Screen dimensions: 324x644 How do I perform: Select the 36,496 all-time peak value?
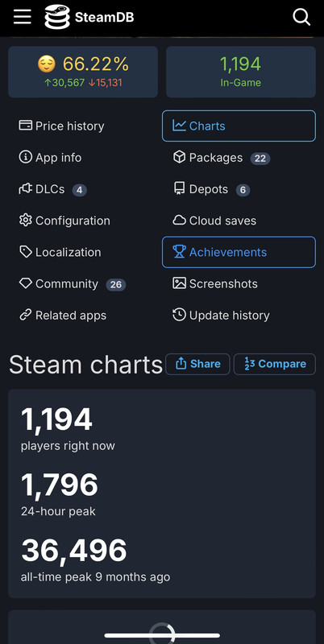coord(74,551)
